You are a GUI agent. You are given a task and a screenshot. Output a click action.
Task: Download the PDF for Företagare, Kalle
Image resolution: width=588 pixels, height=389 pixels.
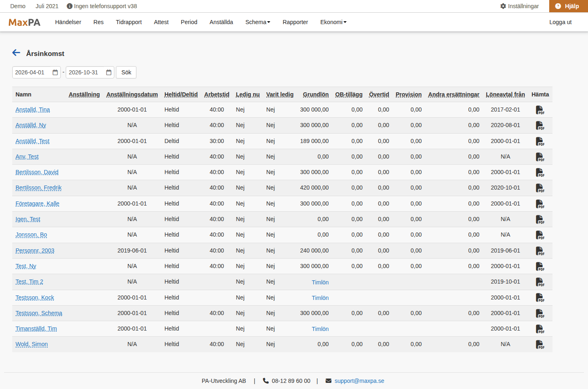[540, 204]
